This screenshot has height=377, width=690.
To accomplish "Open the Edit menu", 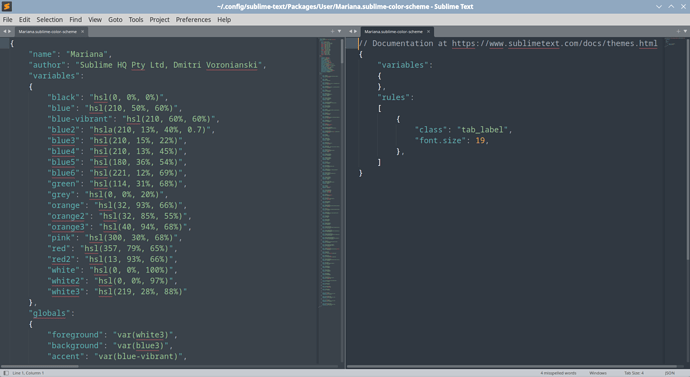I will click(x=24, y=19).
